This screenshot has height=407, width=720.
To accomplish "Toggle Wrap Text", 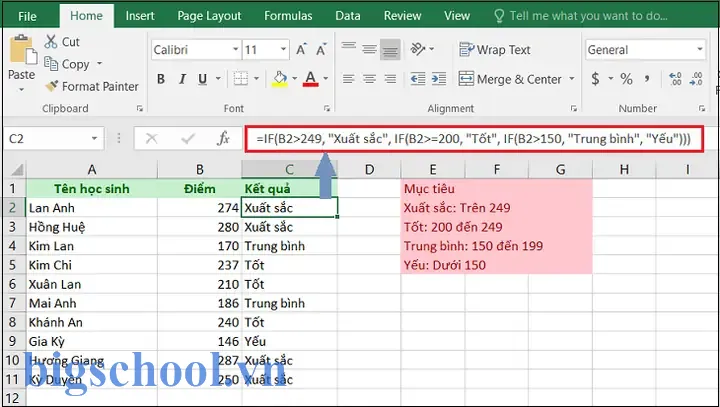I will point(495,50).
